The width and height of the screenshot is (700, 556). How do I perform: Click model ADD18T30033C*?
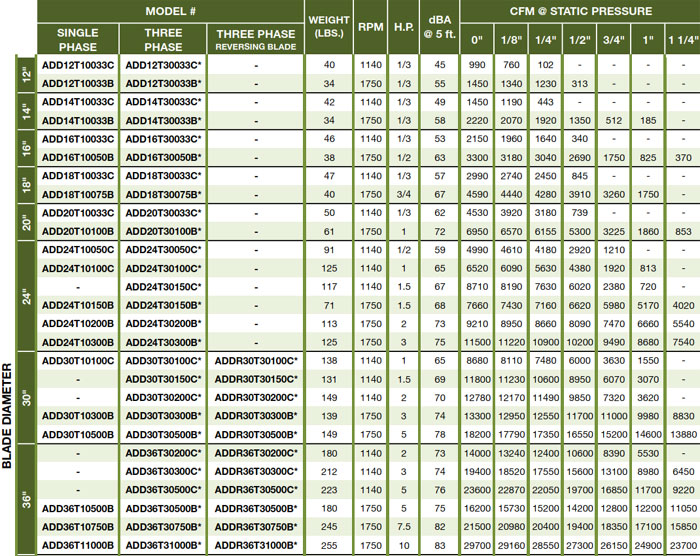tap(163, 176)
